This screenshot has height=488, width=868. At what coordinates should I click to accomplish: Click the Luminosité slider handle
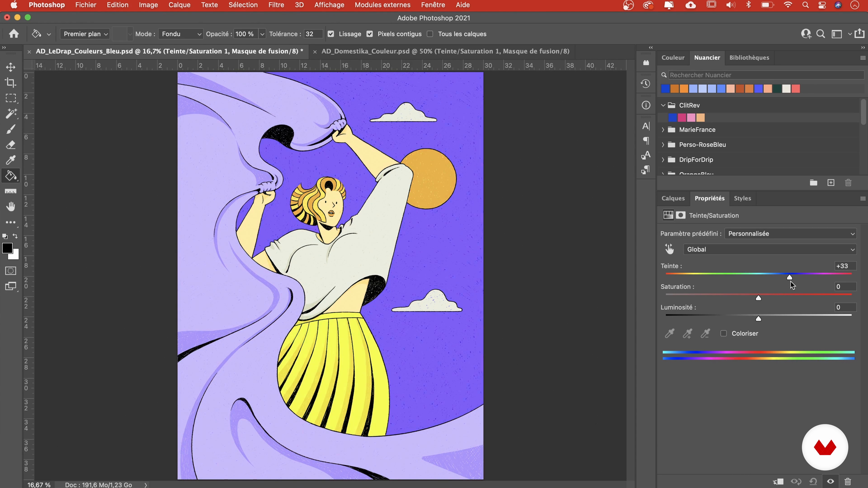point(759,319)
